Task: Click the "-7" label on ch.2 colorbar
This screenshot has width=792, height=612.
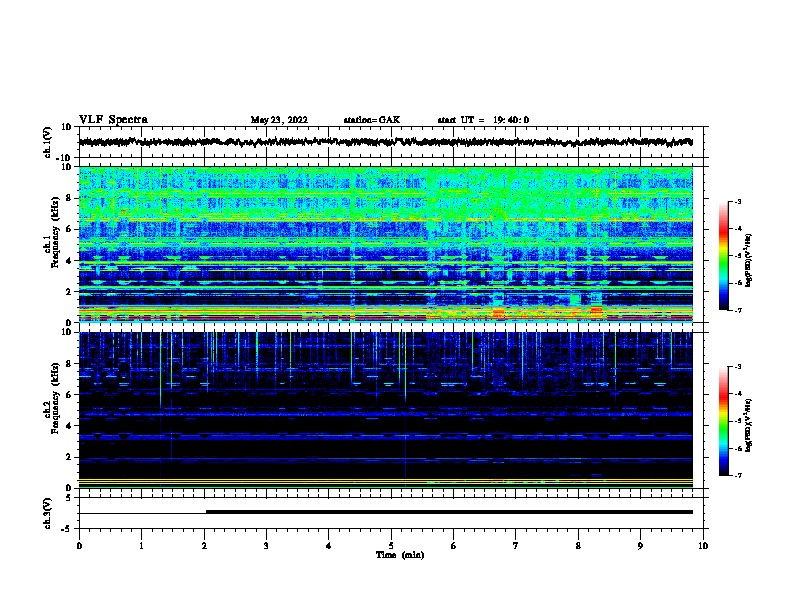Action: [x=737, y=475]
